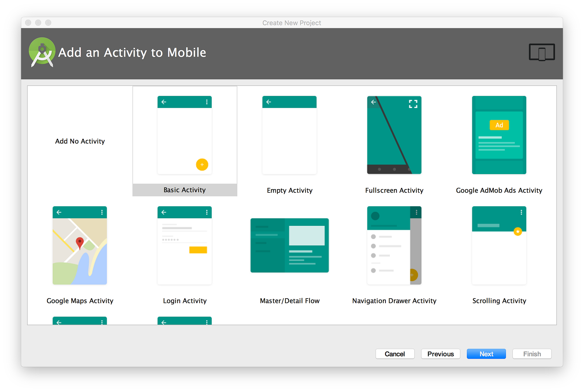The width and height of the screenshot is (584, 392).
Task: Choose the Scrolling Activity template thumbnail
Action: coord(499,245)
